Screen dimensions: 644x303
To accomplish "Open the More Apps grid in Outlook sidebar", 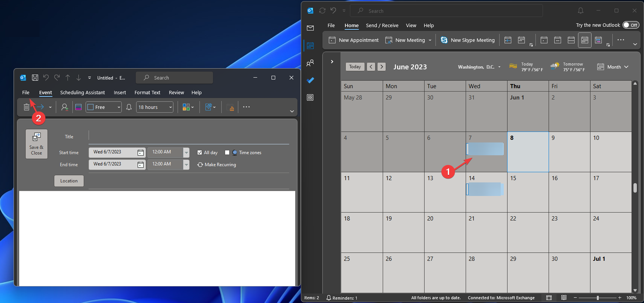I will pos(310,98).
